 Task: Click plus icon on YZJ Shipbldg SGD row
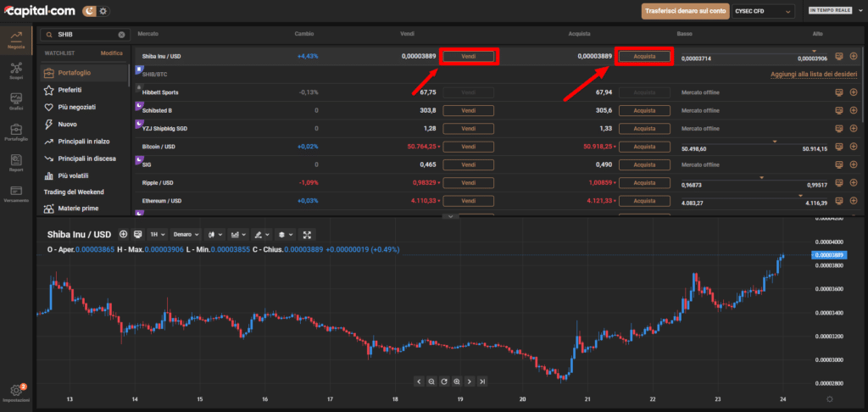tap(853, 129)
